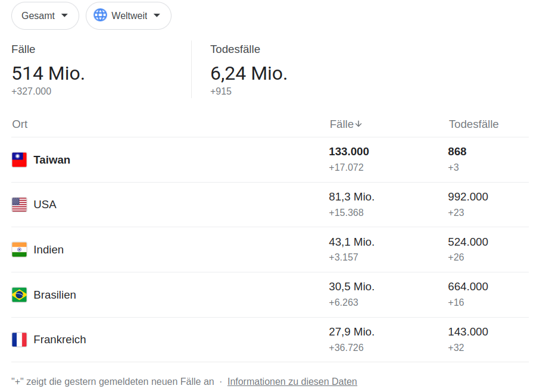This screenshot has height=392, width=555.
Task: Select the Taiwan row name
Action: pyautogui.click(x=52, y=160)
